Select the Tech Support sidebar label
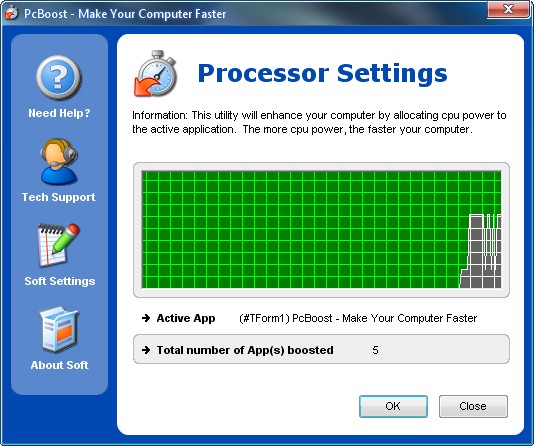The image size is (534, 446). pos(59,197)
